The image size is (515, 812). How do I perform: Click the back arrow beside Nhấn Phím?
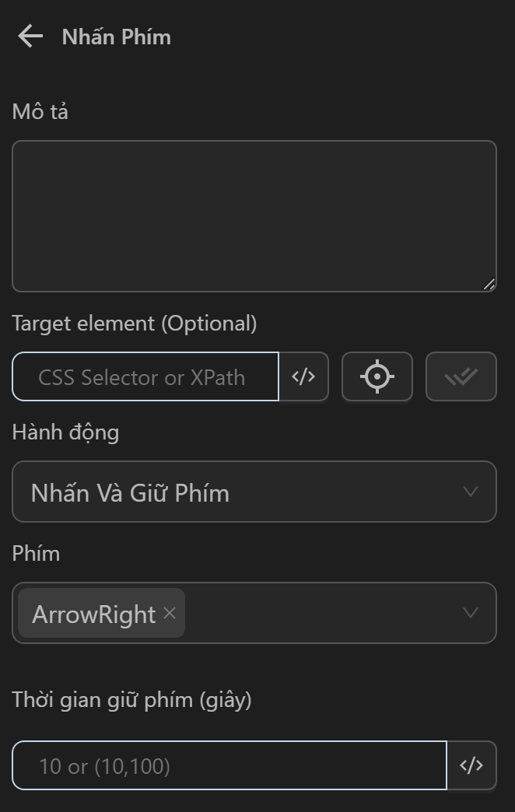point(30,37)
